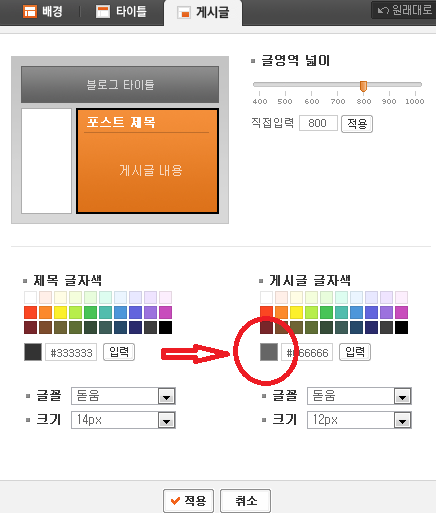
Task: Pick magenta swatch in 제목 글자색 palette
Action: point(165,313)
